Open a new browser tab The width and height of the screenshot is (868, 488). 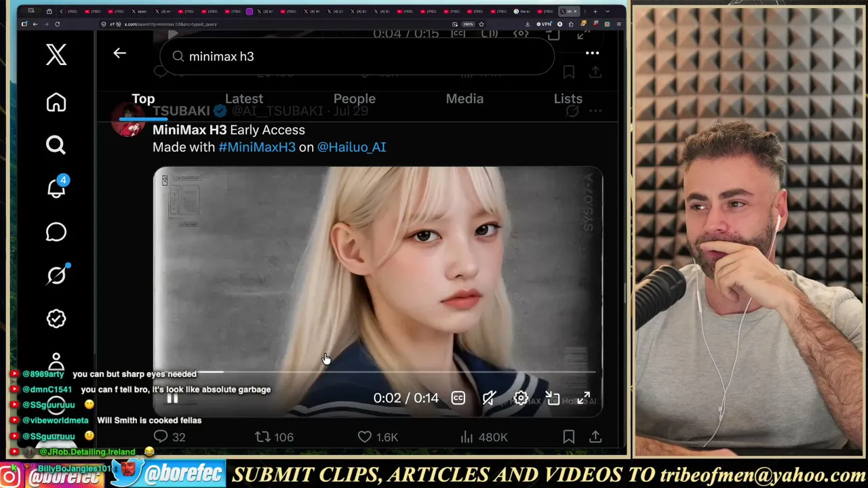pos(595,12)
